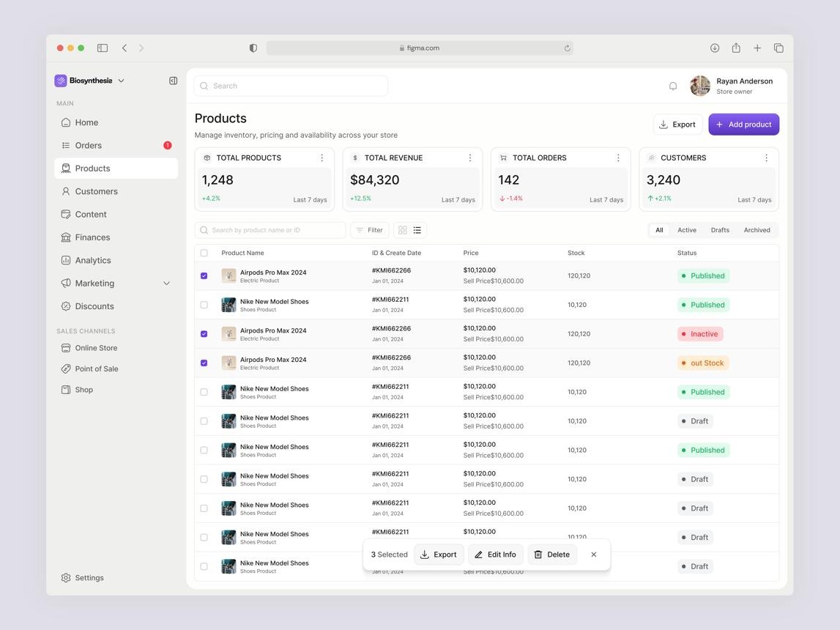
Task: Open Content in the sidebar
Action: 116,215
